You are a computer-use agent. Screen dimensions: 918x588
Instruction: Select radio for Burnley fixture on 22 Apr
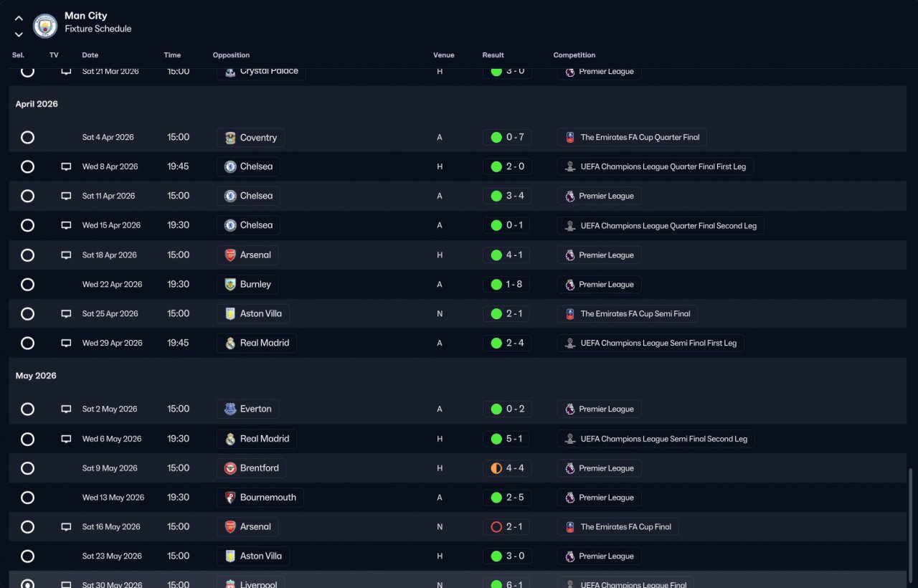[x=27, y=284]
